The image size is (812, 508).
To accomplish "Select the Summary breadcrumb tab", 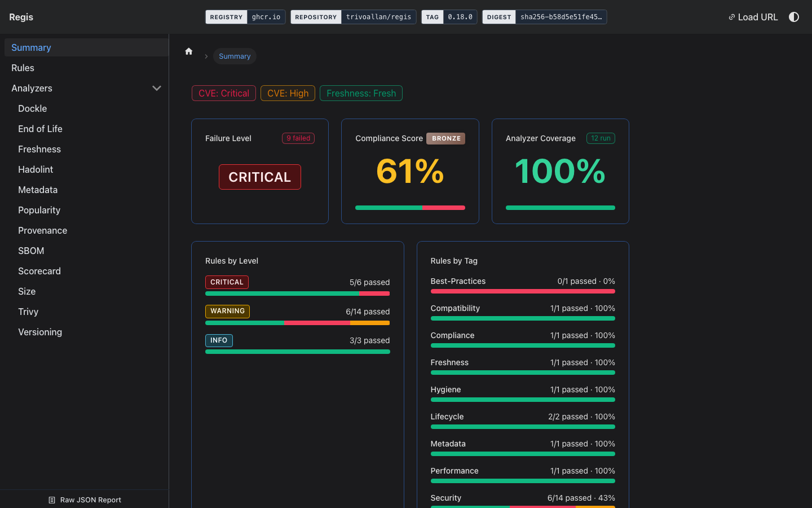I will 235,56.
